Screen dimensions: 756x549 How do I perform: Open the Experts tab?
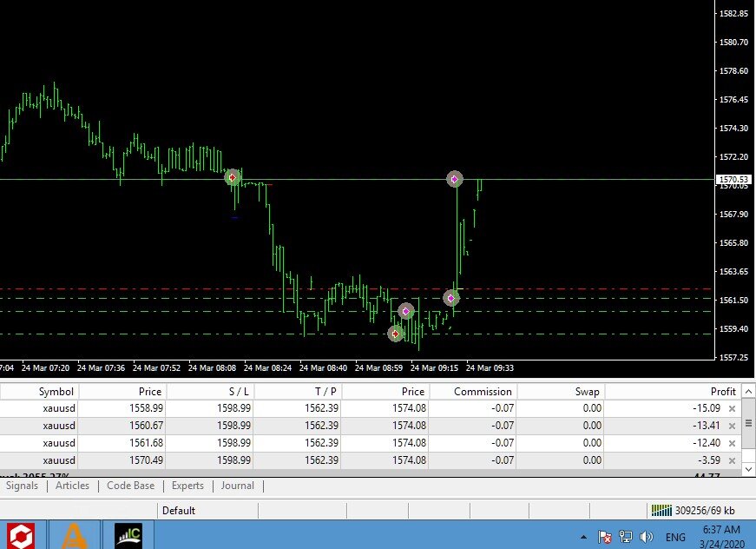point(187,486)
